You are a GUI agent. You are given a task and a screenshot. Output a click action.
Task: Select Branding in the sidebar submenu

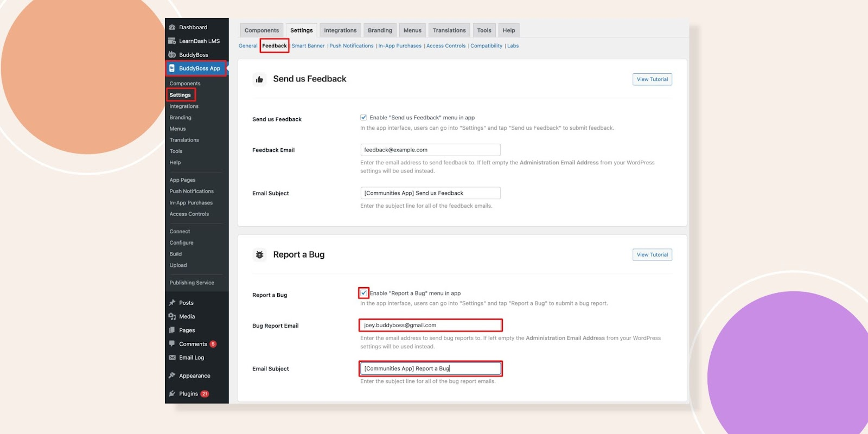pos(181,117)
